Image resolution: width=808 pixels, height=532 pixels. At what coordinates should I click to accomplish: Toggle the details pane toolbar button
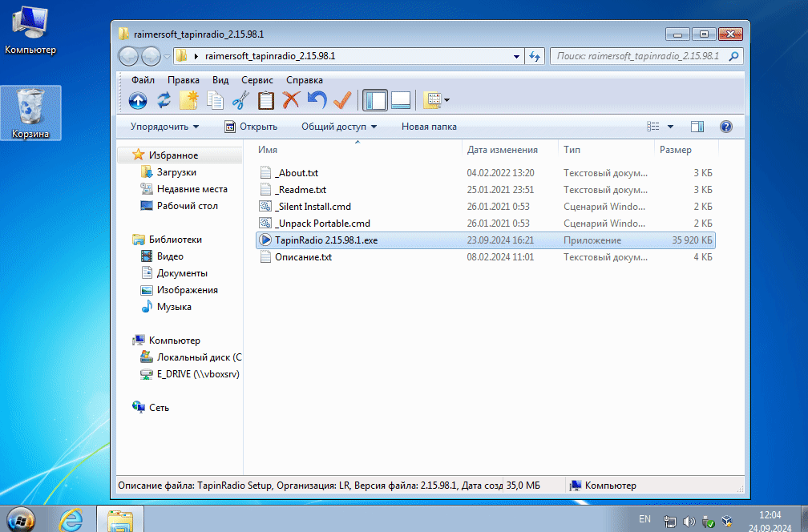(401, 100)
